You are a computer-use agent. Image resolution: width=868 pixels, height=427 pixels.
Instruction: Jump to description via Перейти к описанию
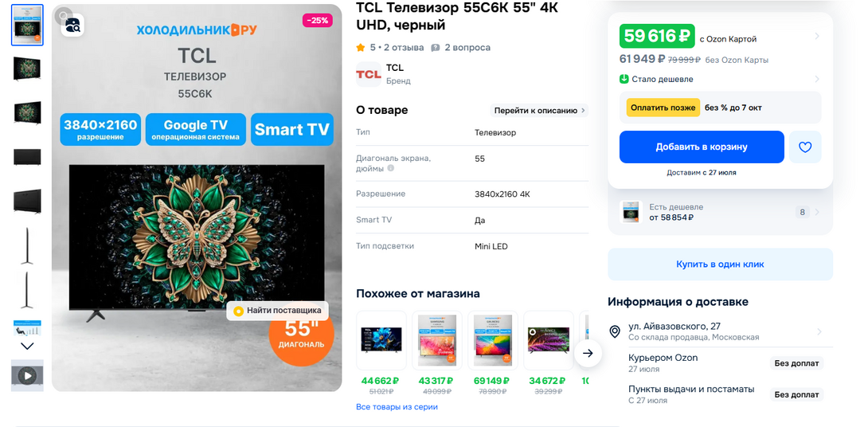tap(540, 111)
